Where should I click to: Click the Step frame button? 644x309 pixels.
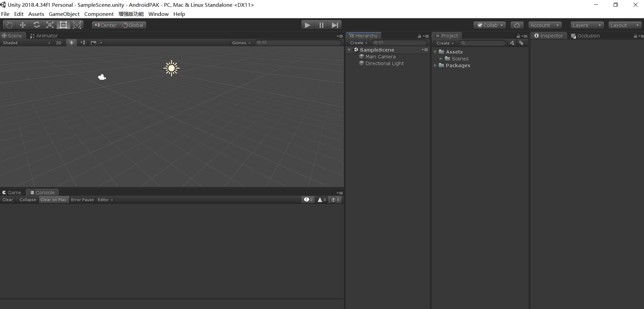(335, 25)
